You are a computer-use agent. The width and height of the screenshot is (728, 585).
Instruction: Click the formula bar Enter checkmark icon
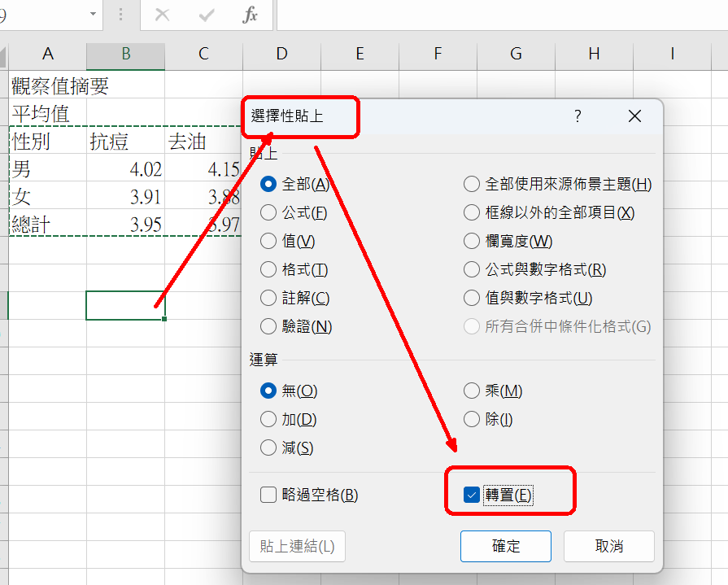coord(207,15)
